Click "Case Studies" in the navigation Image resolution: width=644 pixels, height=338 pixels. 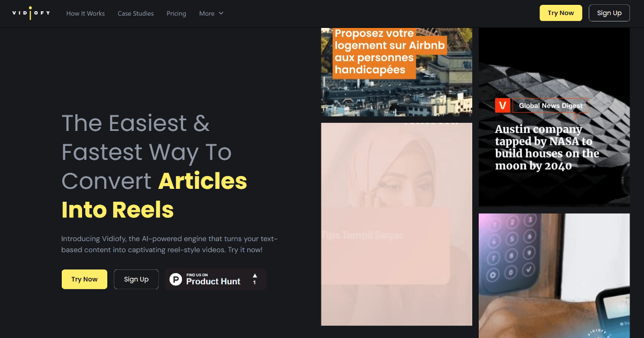(135, 13)
